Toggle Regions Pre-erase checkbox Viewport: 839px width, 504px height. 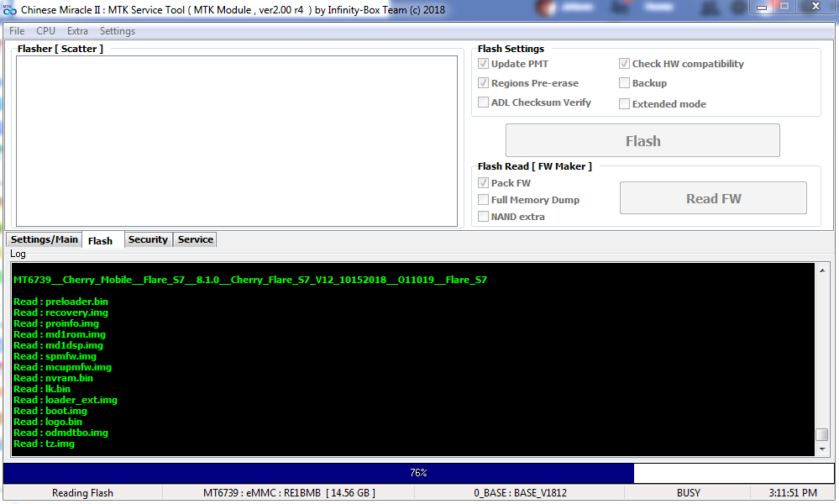[483, 83]
